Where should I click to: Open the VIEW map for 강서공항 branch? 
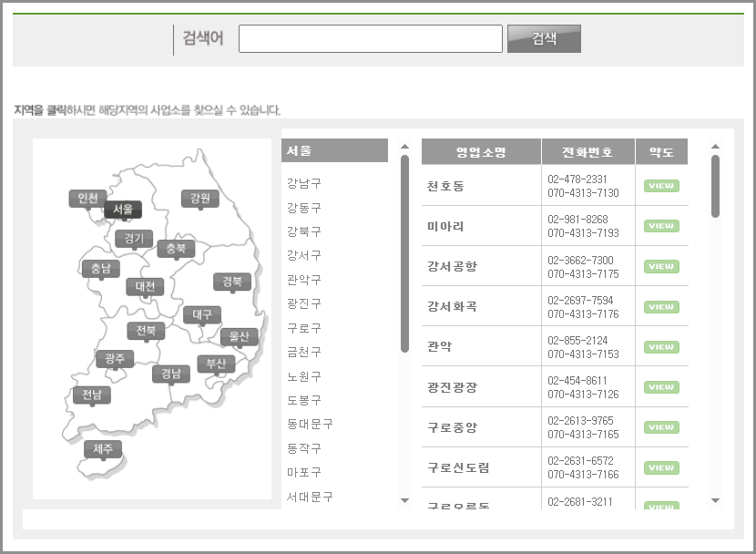661,266
